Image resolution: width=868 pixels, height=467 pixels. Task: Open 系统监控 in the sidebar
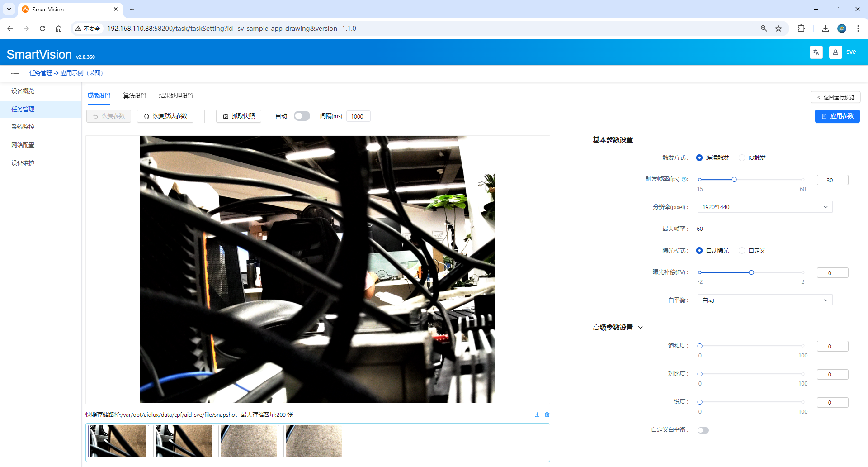(x=23, y=127)
